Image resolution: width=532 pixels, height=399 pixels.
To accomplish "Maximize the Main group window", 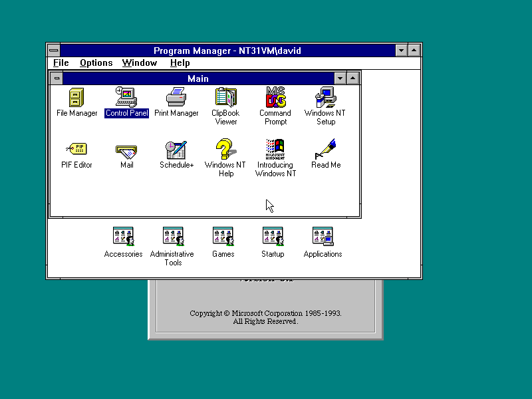I will click(353, 78).
